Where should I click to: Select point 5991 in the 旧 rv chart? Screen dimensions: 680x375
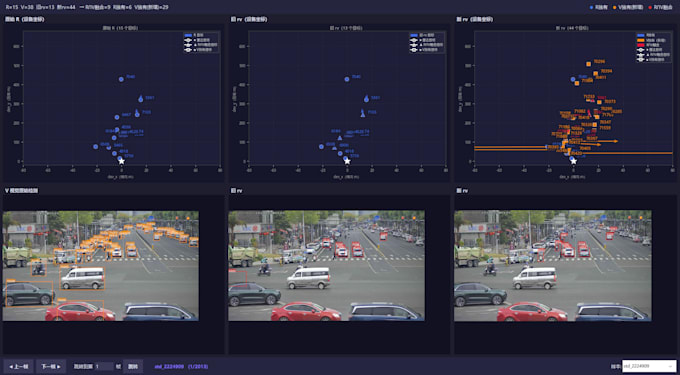click(366, 99)
